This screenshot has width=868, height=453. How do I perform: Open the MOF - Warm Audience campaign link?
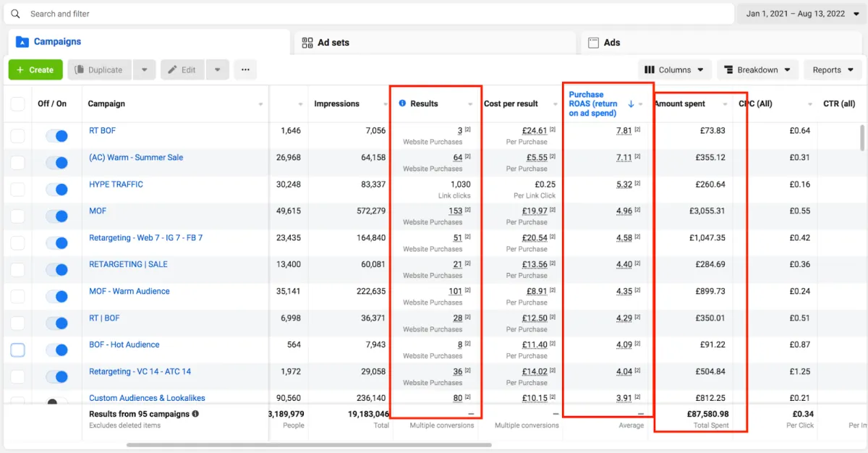pos(129,291)
